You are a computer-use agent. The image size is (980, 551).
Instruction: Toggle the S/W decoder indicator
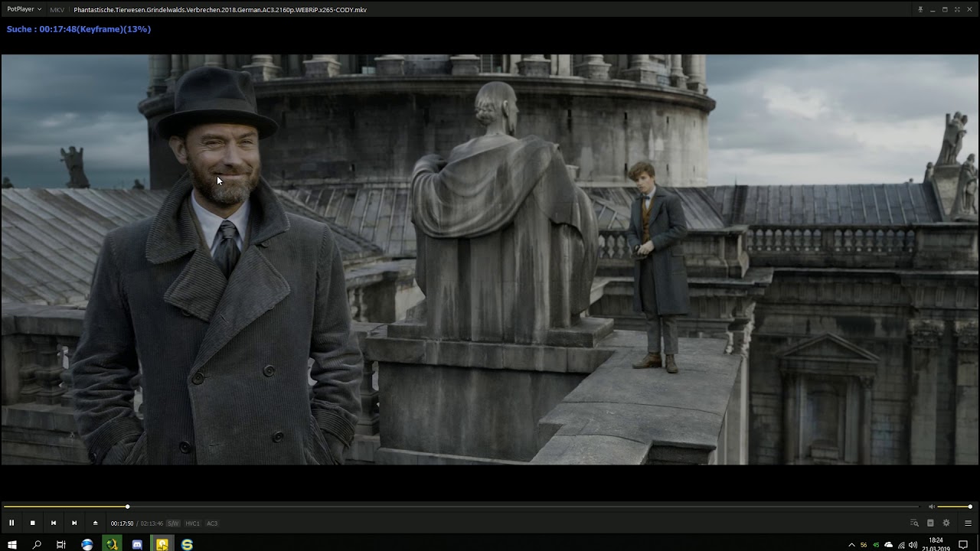pos(173,523)
